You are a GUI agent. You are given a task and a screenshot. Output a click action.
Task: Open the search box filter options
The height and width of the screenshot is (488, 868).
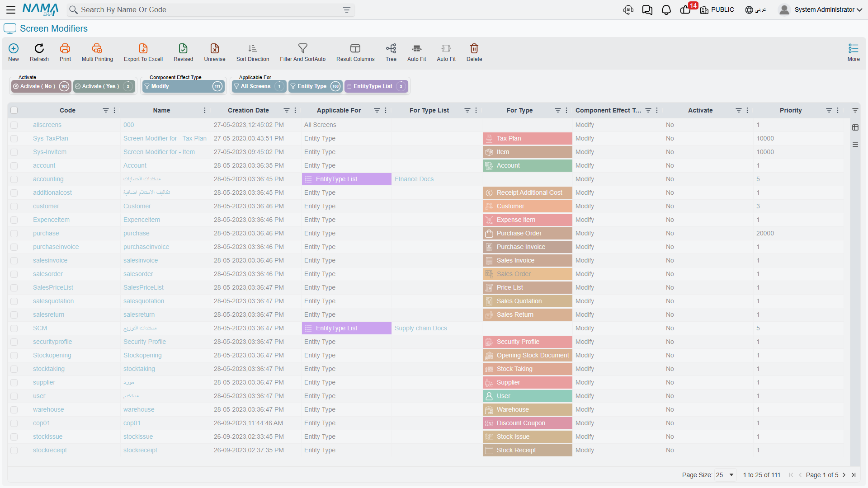pos(347,10)
